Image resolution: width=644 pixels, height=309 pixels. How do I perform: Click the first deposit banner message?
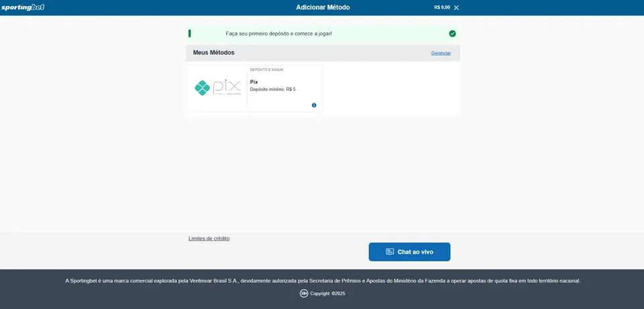278,34
